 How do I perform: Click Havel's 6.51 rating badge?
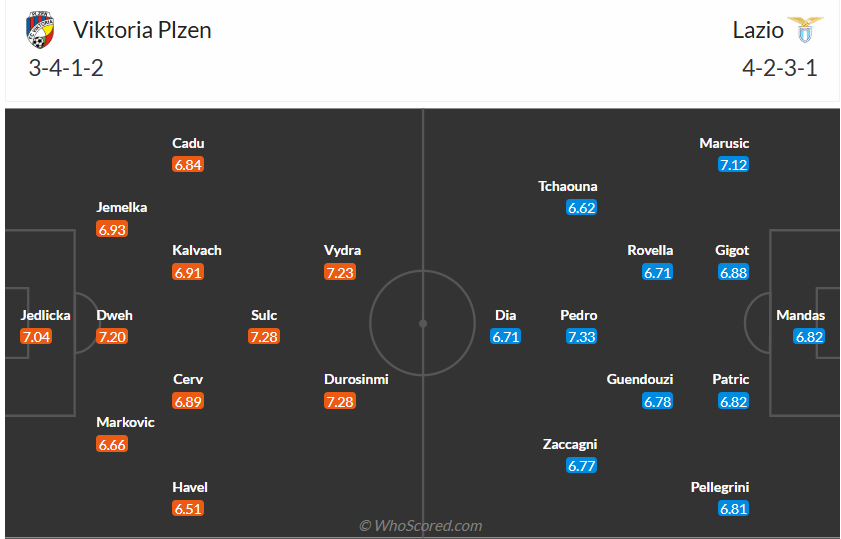(x=188, y=509)
